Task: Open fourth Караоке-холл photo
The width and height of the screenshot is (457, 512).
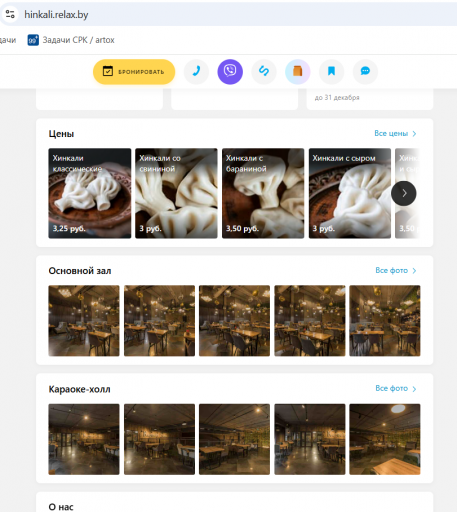Action: coord(310,439)
